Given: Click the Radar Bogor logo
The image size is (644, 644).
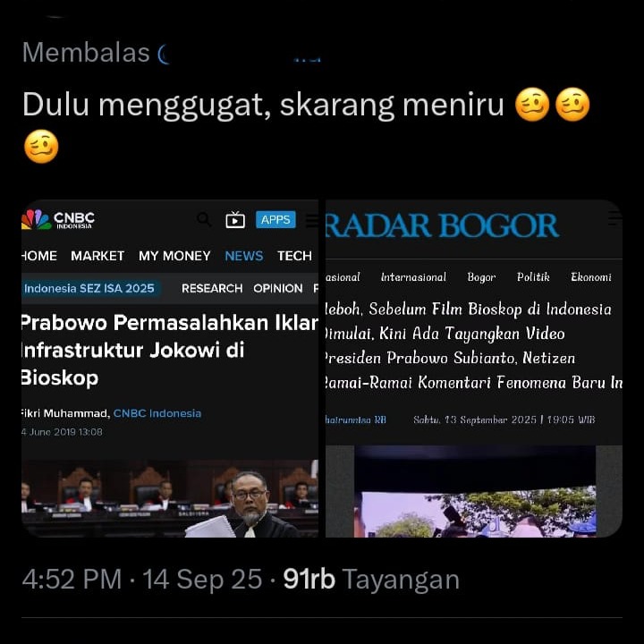Looking at the screenshot, I should coord(442,225).
